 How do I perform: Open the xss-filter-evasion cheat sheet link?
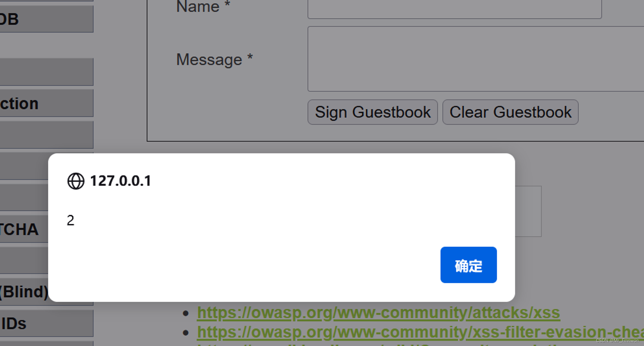[x=420, y=332]
